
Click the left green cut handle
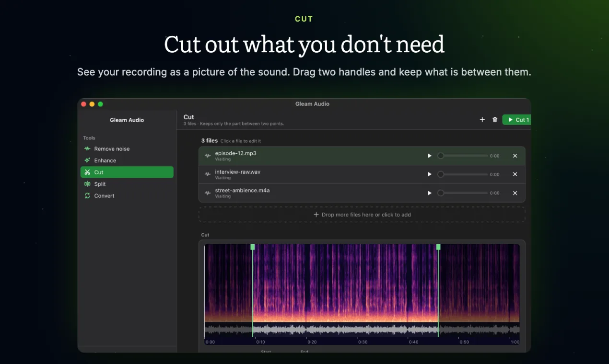[253, 247]
